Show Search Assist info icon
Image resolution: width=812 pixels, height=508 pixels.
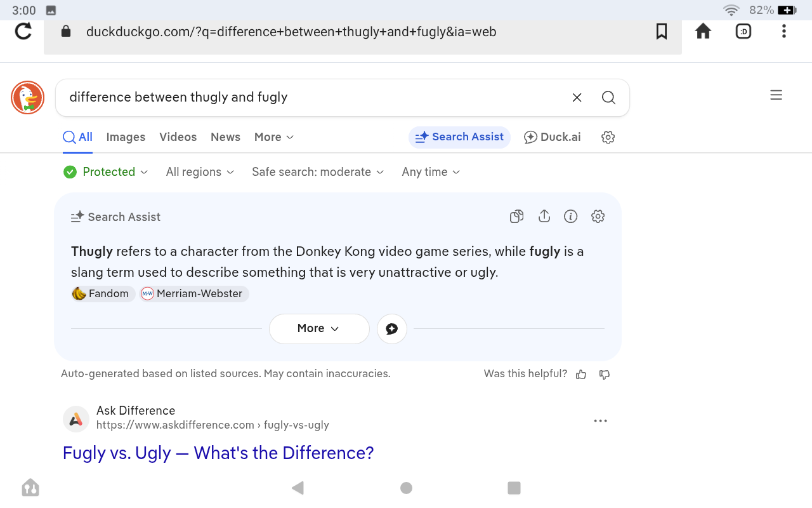pyautogui.click(x=571, y=217)
